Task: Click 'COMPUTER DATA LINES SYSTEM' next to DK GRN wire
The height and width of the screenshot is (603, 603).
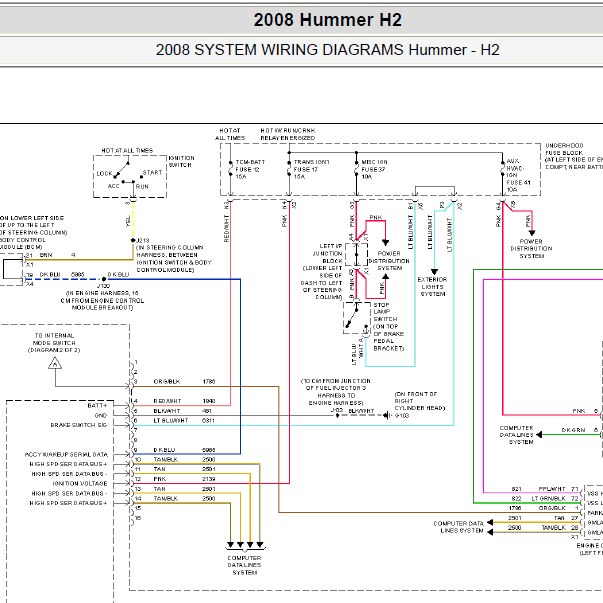Action: (516, 435)
